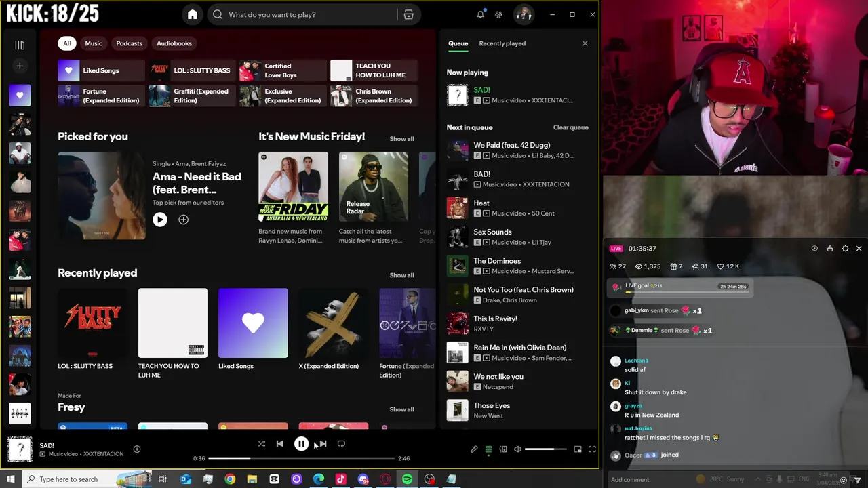Select Heat by 50 Cent in queue

tap(517, 208)
